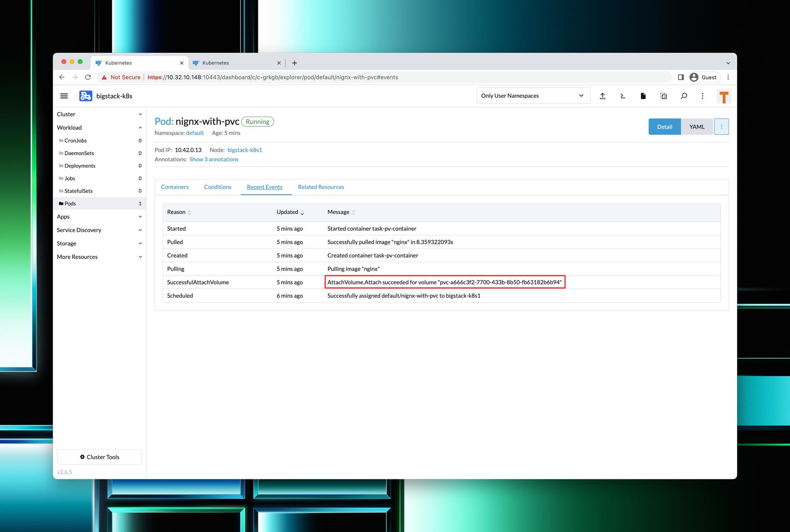The image size is (790, 532).
Task: Expand the Apps sidebar section
Action: tap(99, 217)
